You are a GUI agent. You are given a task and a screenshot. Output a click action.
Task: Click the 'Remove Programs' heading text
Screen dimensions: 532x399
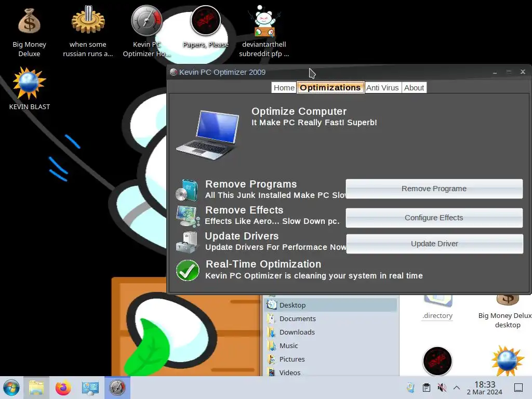pyautogui.click(x=251, y=184)
